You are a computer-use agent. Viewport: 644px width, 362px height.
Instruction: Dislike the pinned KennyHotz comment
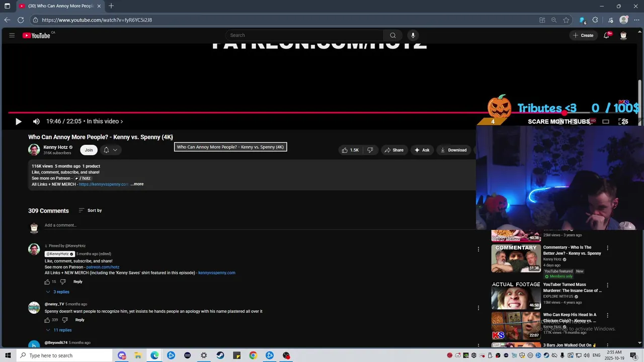point(63,282)
